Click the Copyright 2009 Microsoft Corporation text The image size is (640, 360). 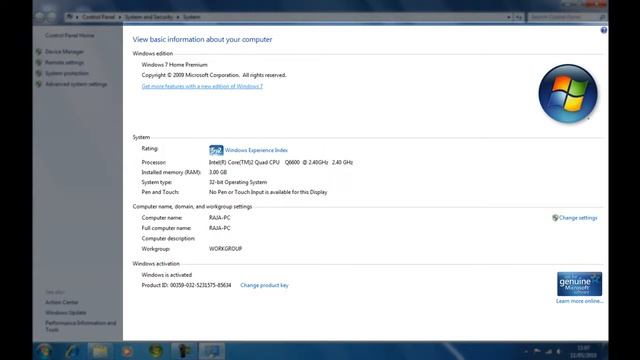pos(214,75)
